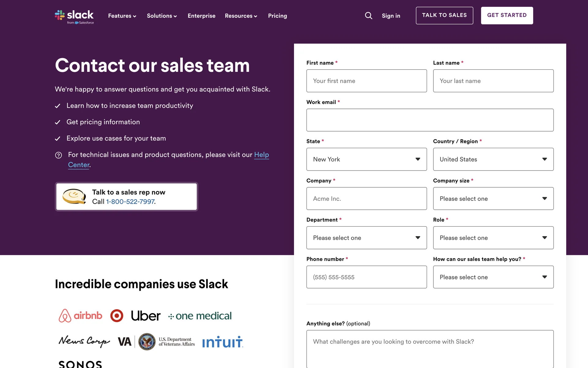Click the Intuit logo

223,342
